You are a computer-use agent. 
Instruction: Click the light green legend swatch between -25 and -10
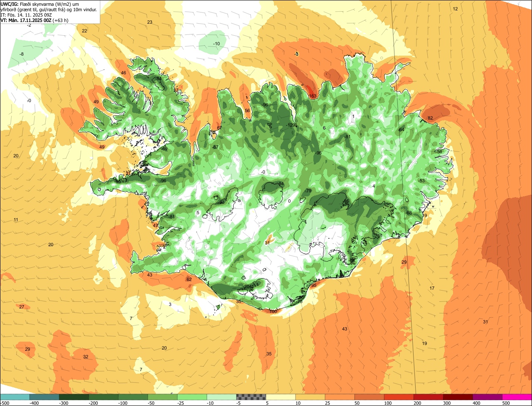coord(192,397)
